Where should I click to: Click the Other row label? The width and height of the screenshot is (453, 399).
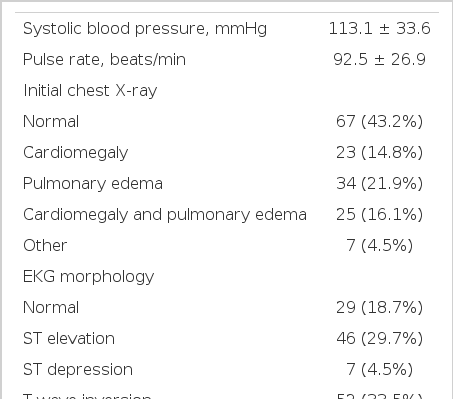point(45,245)
